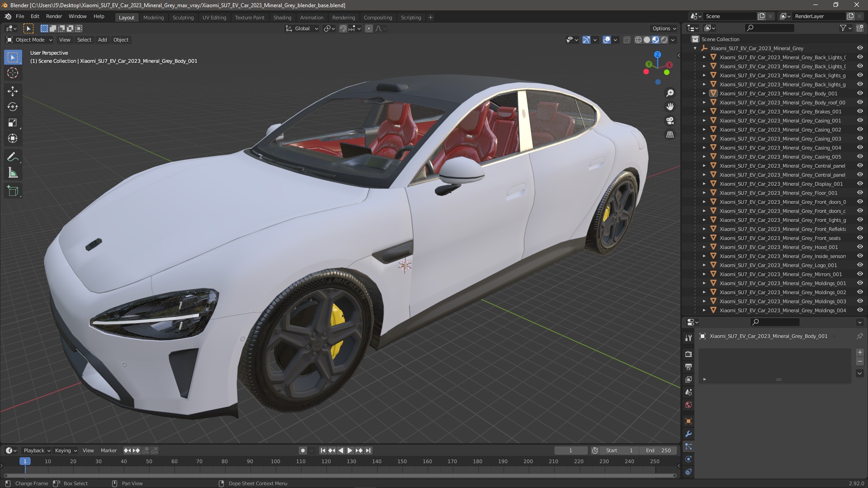Switch to the Modeling workspace tab
This screenshot has width=868, height=488.
point(153,18)
